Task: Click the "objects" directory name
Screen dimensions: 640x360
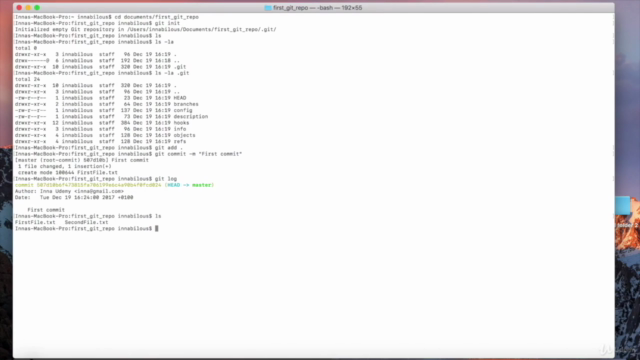Action: click(184, 135)
